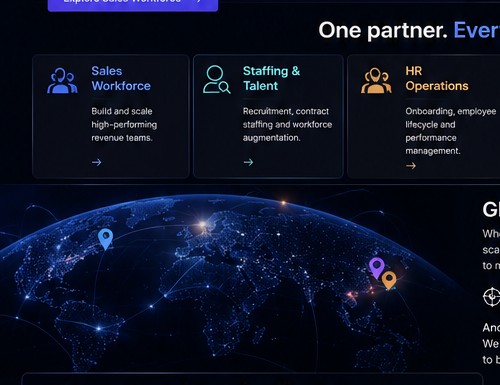This screenshot has height=385, width=500.
Task: Open the Sales Workforce card arrow
Action: (96, 162)
